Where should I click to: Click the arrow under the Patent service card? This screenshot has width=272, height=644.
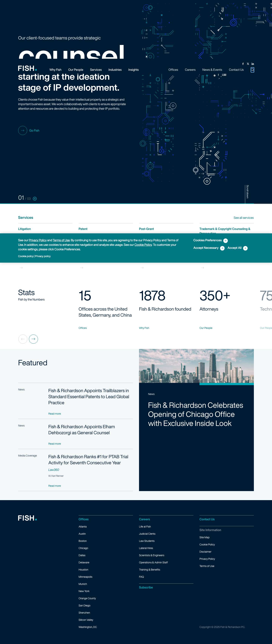82,268
